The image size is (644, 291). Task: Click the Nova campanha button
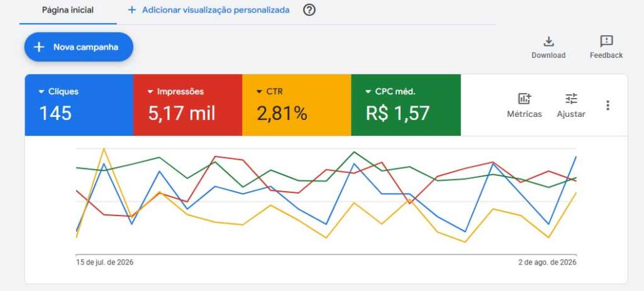79,47
